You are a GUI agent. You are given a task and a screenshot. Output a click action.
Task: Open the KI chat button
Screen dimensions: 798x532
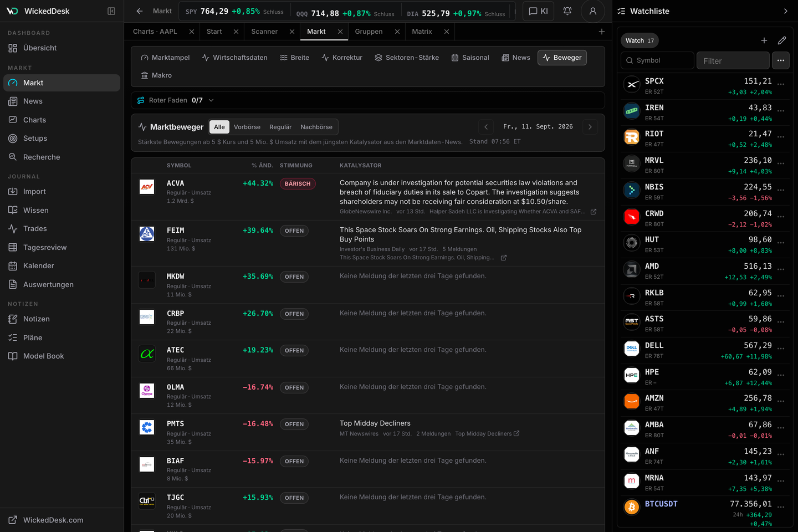[x=538, y=11]
